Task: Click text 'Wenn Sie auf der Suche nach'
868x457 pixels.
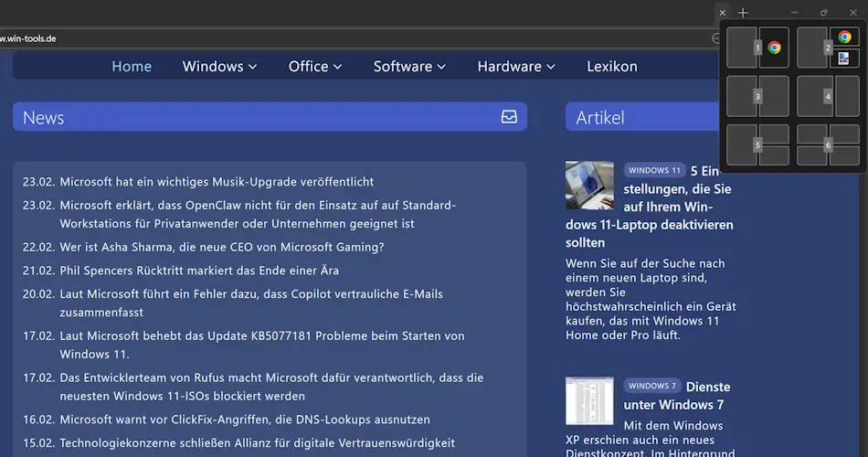Action: tap(645, 263)
